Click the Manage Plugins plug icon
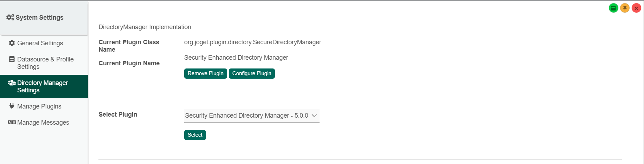644x164 pixels. 12,106
